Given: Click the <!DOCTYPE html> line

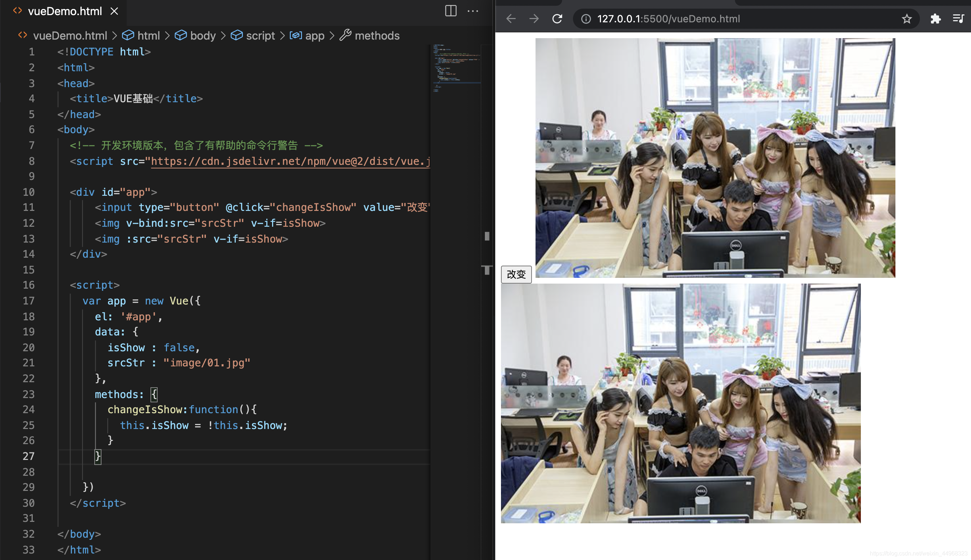Looking at the screenshot, I should [x=104, y=52].
